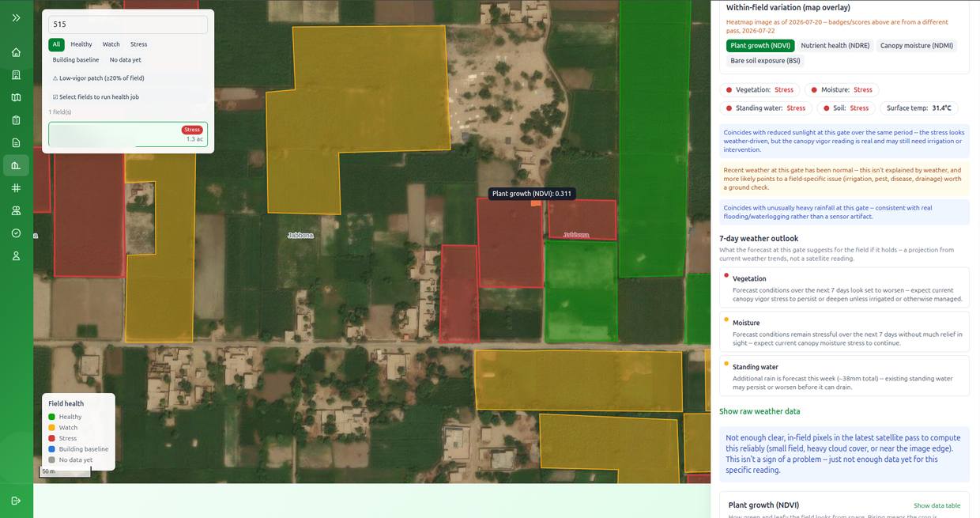980x518 pixels.
Task: Filter fields by No data yet
Action: pos(126,60)
